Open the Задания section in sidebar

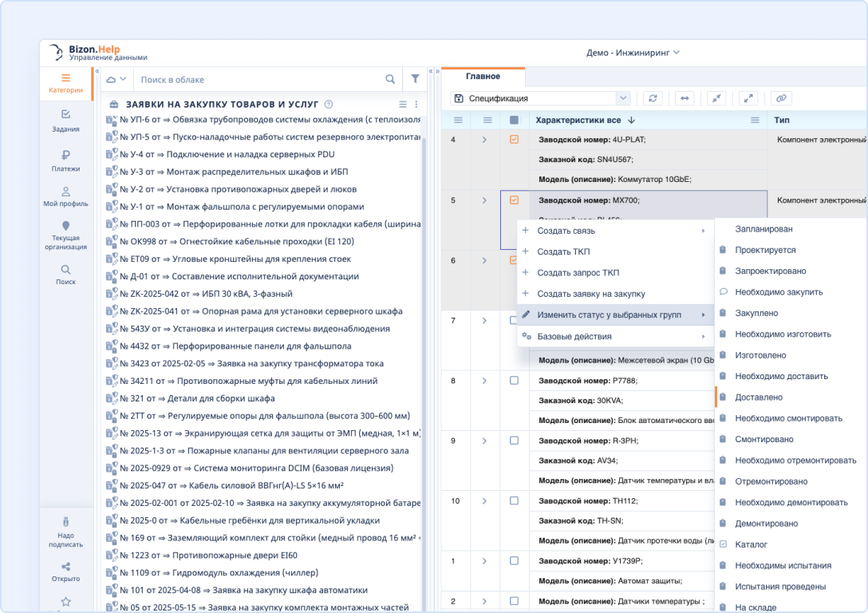(x=65, y=121)
